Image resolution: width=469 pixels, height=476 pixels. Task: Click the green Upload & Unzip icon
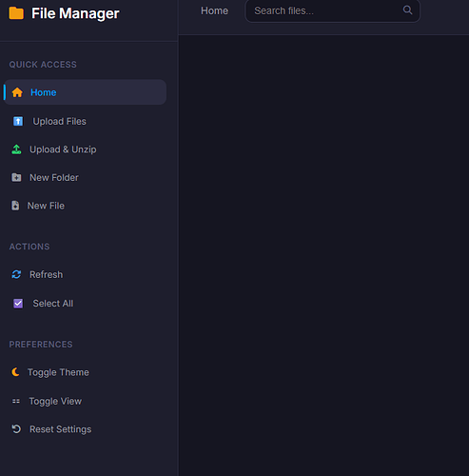tap(16, 149)
